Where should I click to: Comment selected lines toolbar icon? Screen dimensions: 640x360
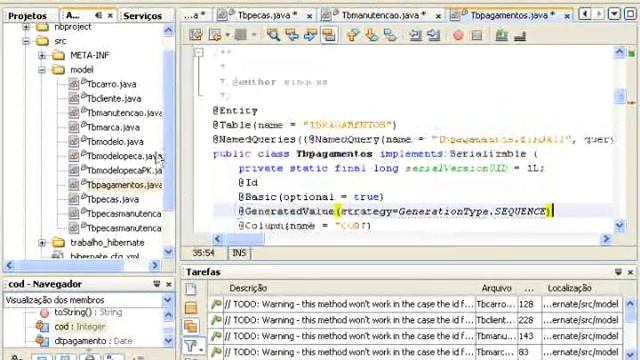(x=501, y=36)
